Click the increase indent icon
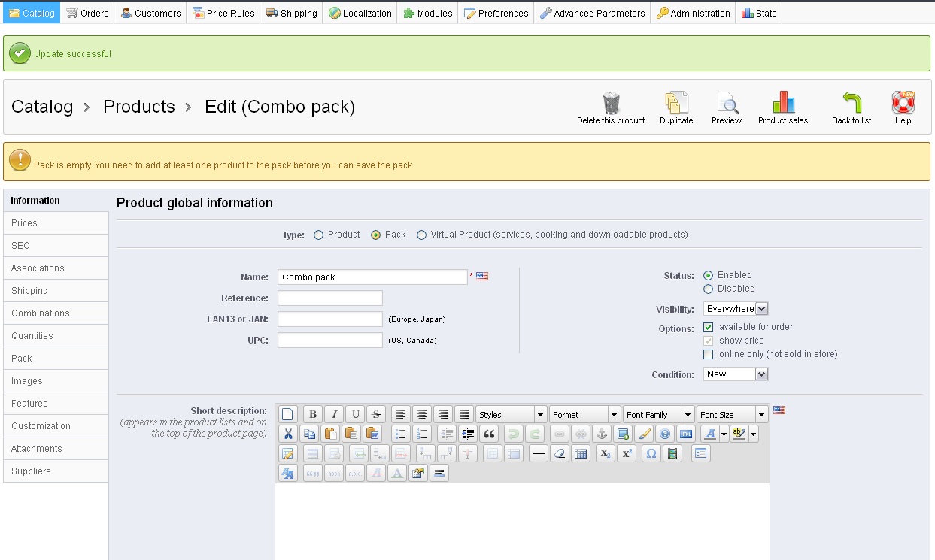Screen dimensions: 935x560 click(x=468, y=434)
